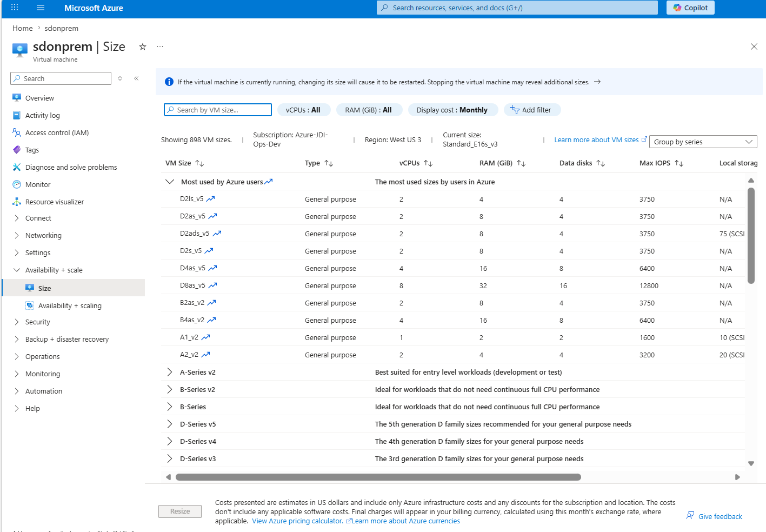Click the info banner arrow icon
The height and width of the screenshot is (532, 766).
[x=597, y=82]
